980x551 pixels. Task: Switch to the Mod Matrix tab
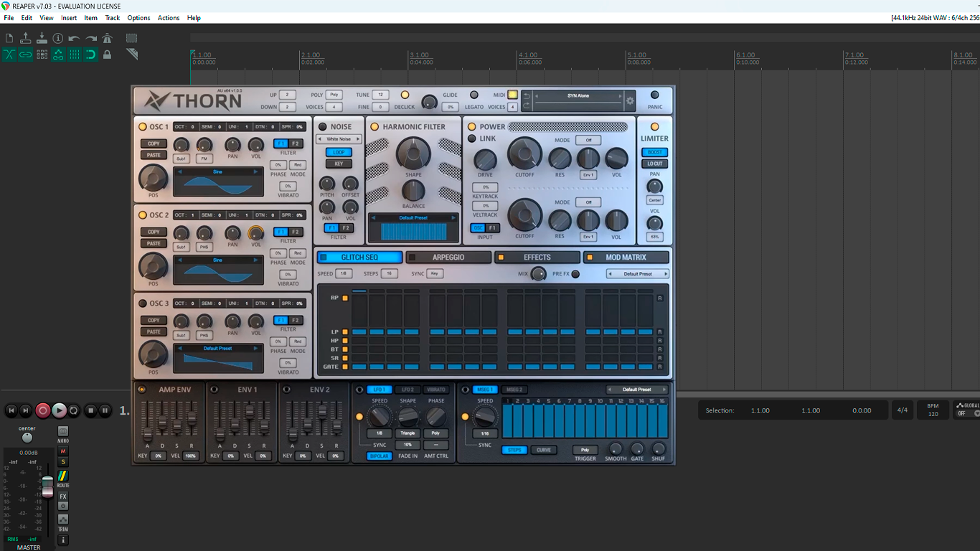tap(626, 257)
